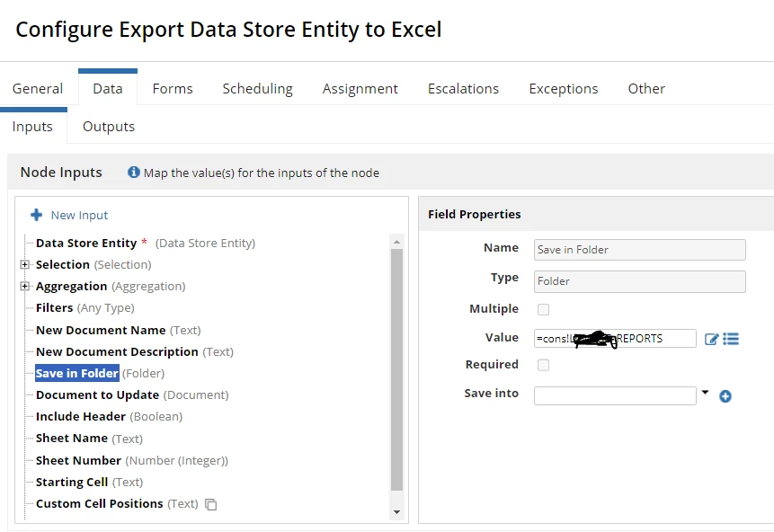Click the list view icon beside Value
Viewport: 774px width, 532px height.
[x=731, y=339]
